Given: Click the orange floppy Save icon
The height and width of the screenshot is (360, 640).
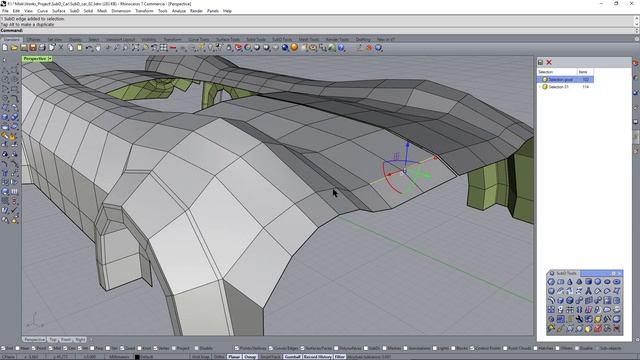Looking at the screenshot, I should 33,48.
